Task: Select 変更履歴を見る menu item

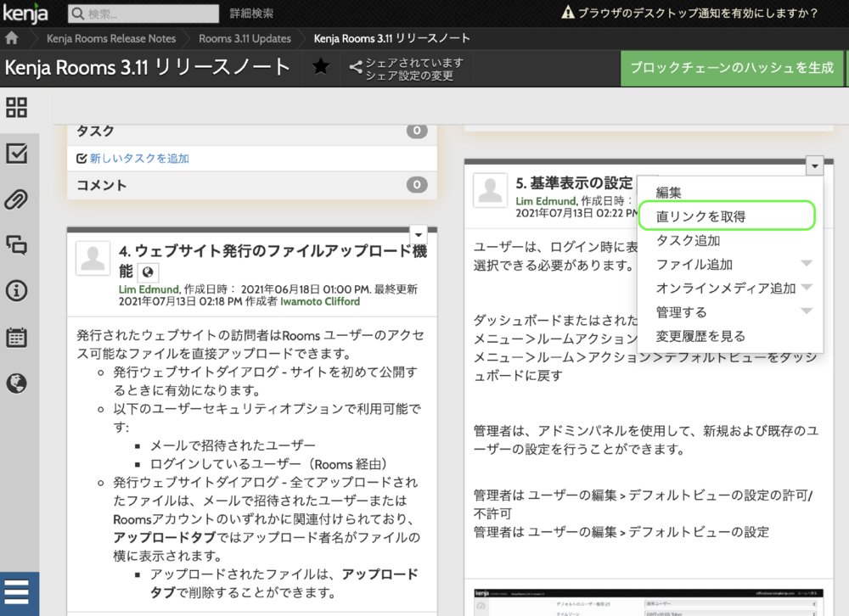Action: [700, 336]
